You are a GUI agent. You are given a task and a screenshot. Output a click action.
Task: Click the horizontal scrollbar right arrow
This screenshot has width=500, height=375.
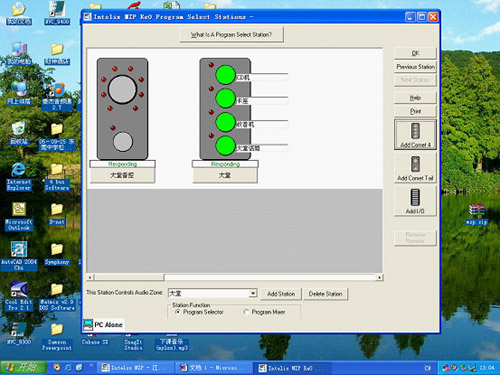pyautogui.click(x=379, y=277)
